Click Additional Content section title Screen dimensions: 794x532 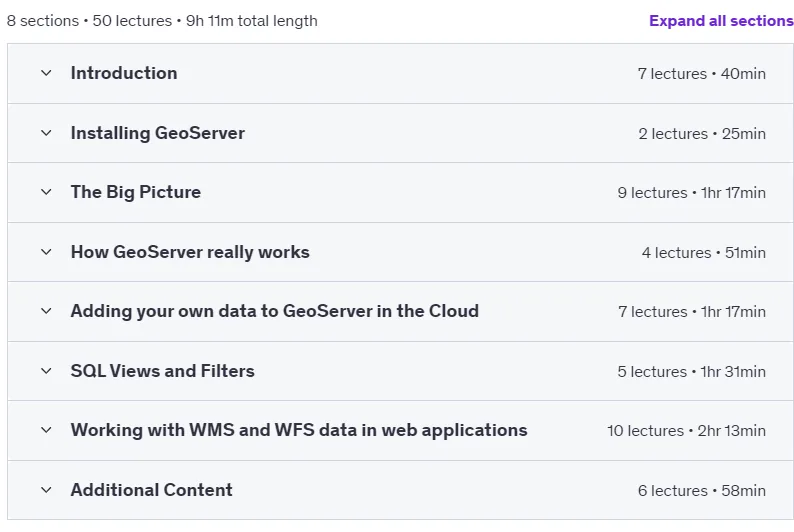click(151, 489)
